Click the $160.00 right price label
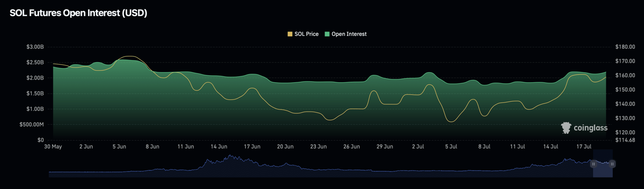This screenshot has width=644, height=189. pos(625,76)
